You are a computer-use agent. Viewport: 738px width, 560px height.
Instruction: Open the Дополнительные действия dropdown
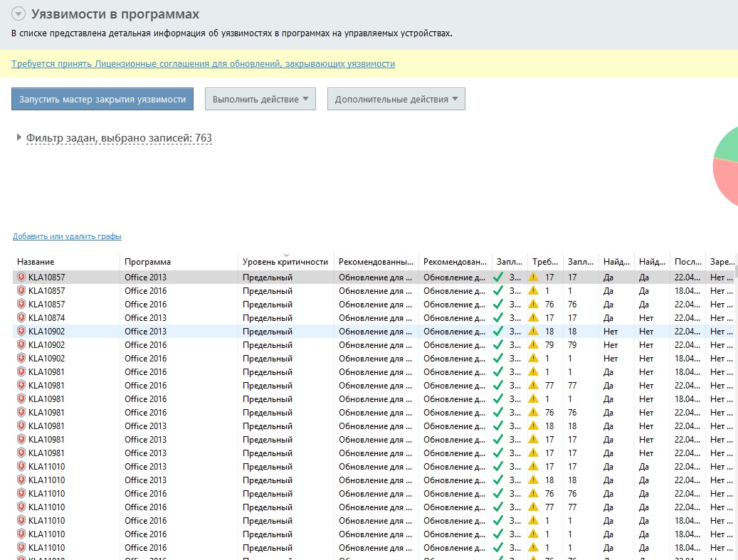(x=396, y=100)
